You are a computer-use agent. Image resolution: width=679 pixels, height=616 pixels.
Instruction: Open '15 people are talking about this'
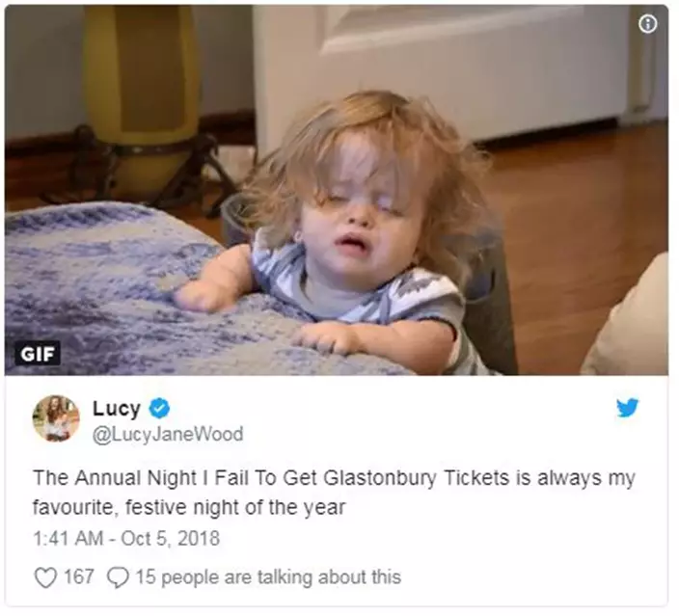click(x=268, y=577)
